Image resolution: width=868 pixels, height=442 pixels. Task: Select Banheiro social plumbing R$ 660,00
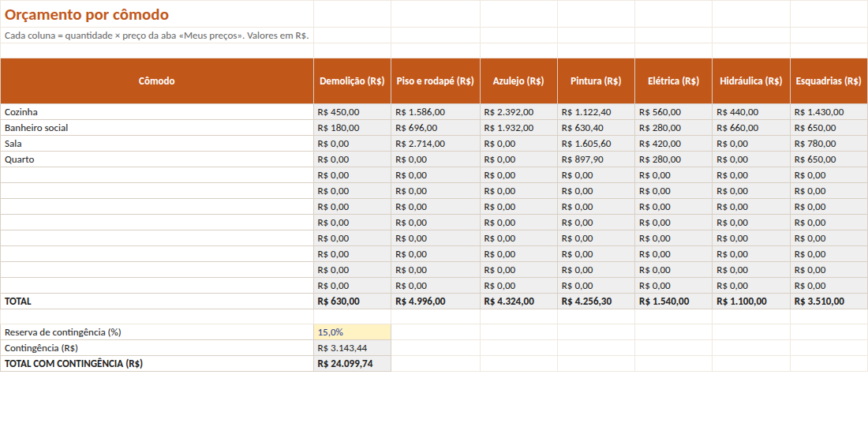pyautogui.click(x=751, y=128)
